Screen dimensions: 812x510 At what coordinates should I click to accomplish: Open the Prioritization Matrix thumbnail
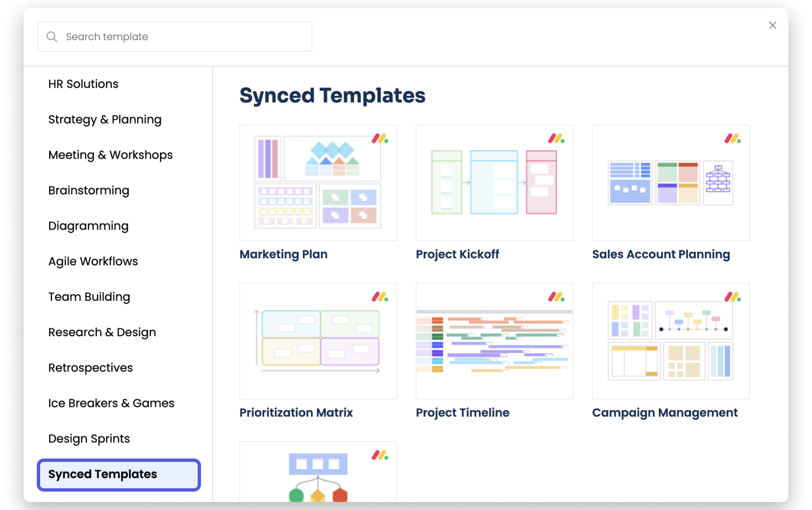click(318, 341)
